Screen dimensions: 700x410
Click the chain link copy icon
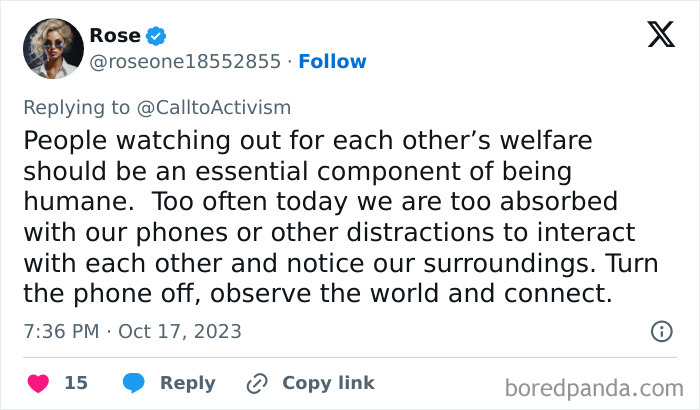(x=258, y=383)
